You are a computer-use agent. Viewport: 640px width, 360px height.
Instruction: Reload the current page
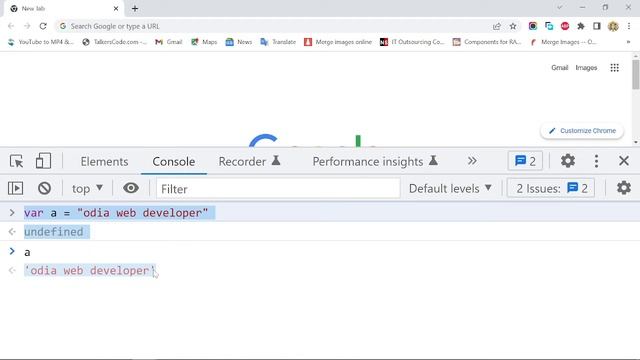tap(43, 26)
